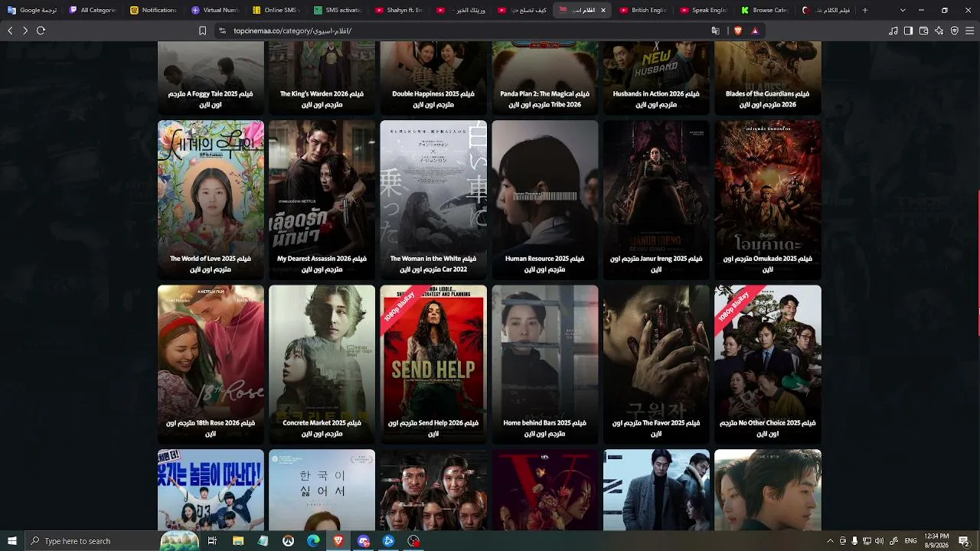Expand the tab search dropdown arrow
The image size is (980, 551).
coord(903,10)
